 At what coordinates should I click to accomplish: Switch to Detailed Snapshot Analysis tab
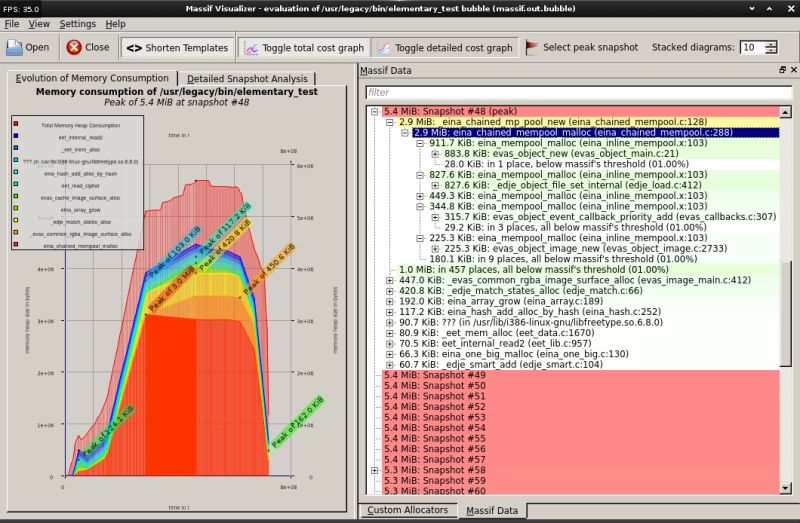[247, 79]
